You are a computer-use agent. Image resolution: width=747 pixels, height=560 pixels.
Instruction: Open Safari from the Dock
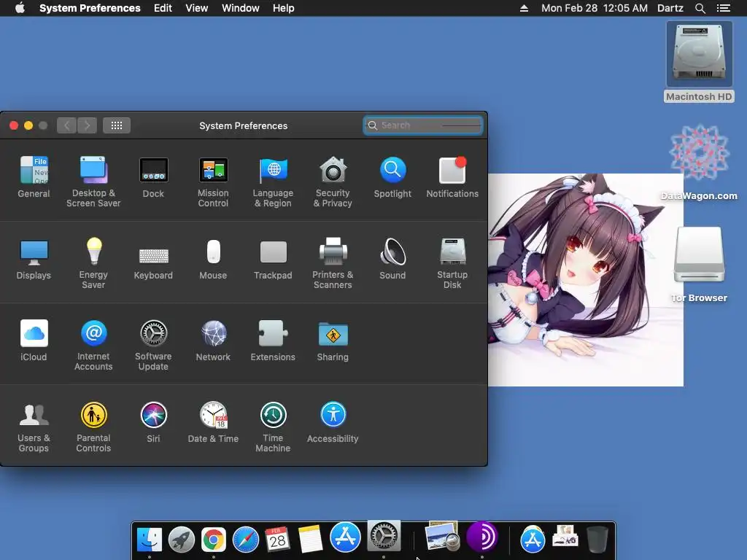click(x=246, y=540)
